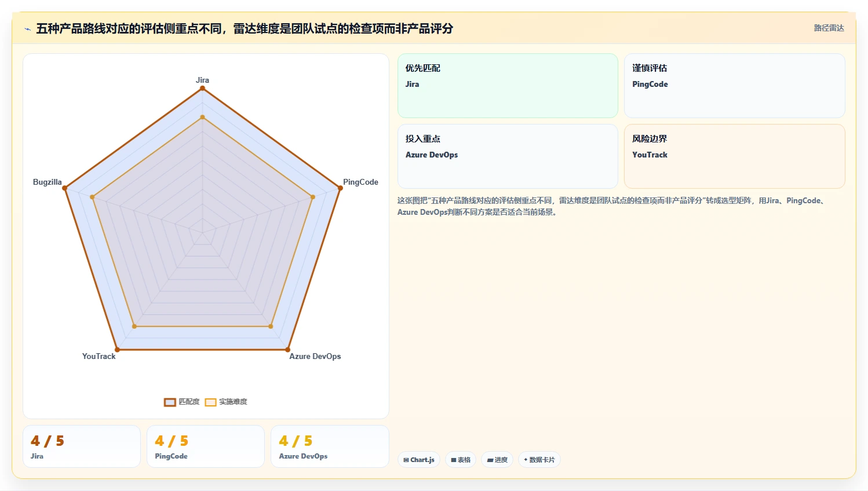868x491 pixels.
Task: Click the outer data point at Azure DevOps
Action: coord(287,349)
